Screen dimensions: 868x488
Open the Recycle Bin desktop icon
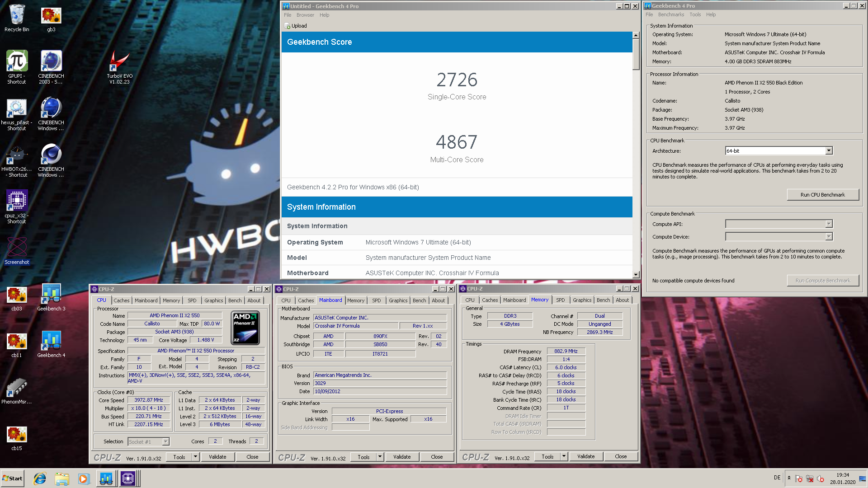pos(17,18)
